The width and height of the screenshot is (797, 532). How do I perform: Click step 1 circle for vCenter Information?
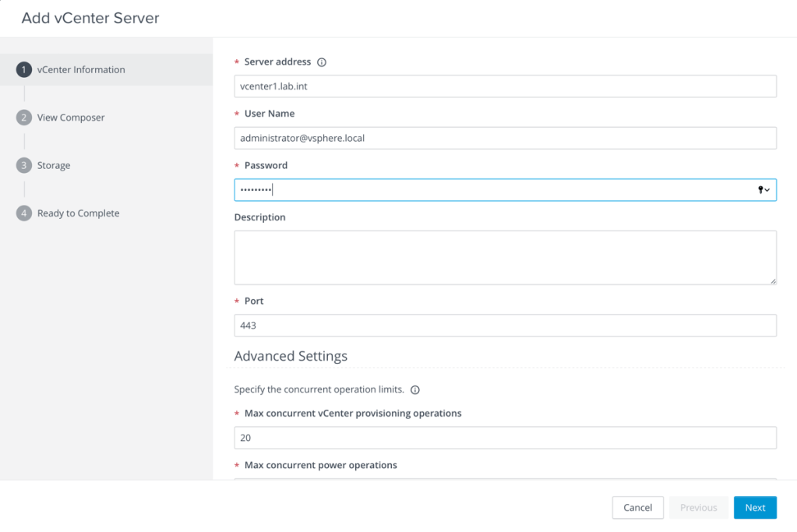pyautogui.click(x=24, y=69)
